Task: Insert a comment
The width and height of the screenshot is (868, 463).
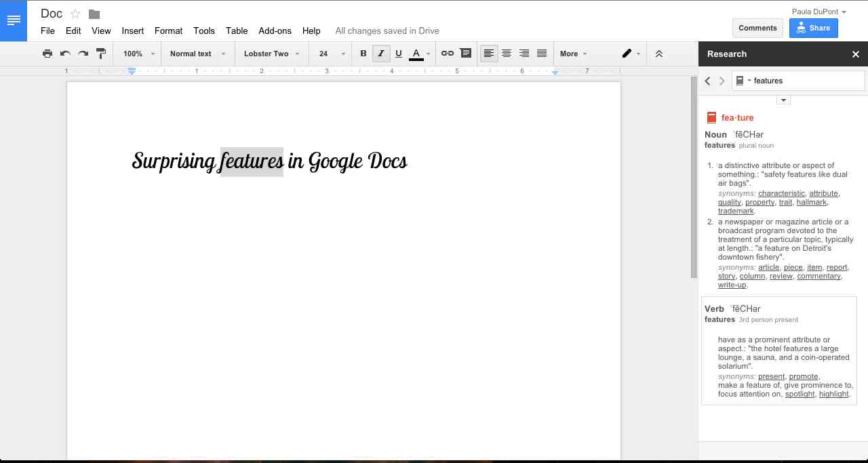Action: (x=465, y=54)
